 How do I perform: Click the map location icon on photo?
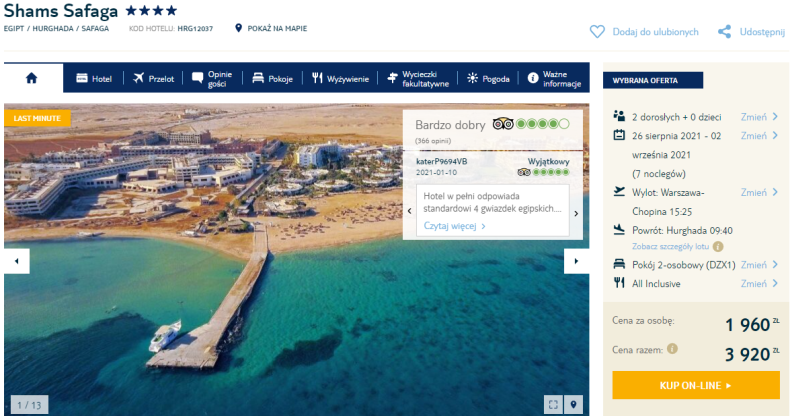coord(573,404)
